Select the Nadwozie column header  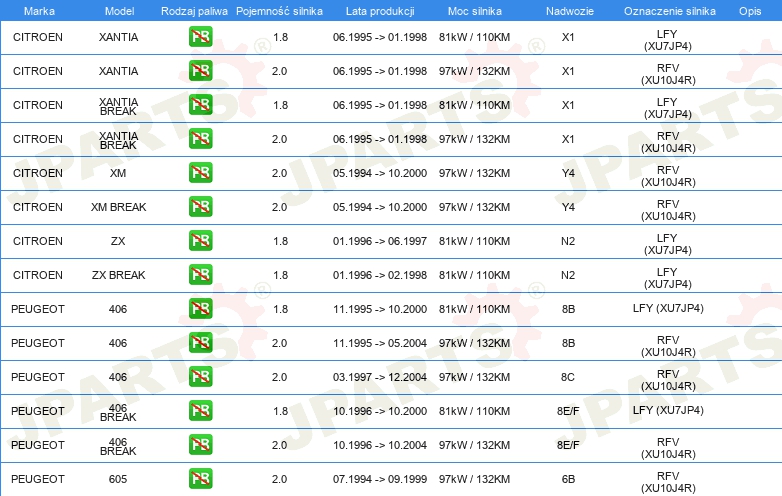[568, 10]
